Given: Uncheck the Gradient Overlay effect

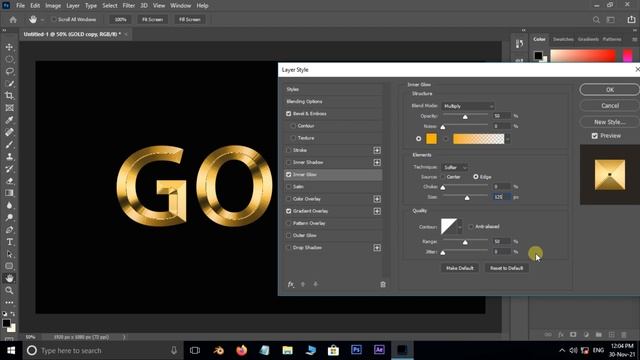Looking at the screenshot, I should tap(289, 211).
